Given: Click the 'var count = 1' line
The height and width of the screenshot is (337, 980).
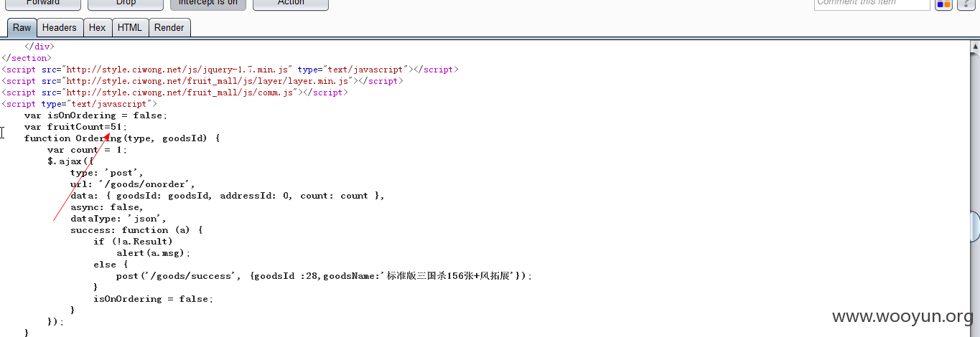Looking at the screenshot, I should point(87,150).
